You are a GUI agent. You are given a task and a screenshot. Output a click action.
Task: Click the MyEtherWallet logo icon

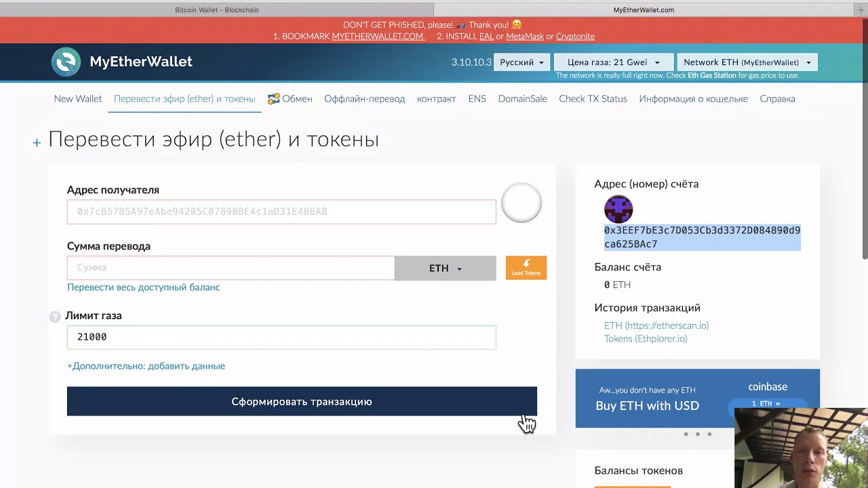66,62
